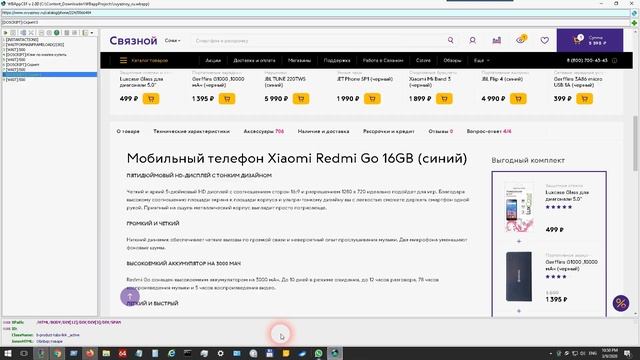
Task: Open the city selector dropdown beside the Связной logo
Action: click(173, 40)
